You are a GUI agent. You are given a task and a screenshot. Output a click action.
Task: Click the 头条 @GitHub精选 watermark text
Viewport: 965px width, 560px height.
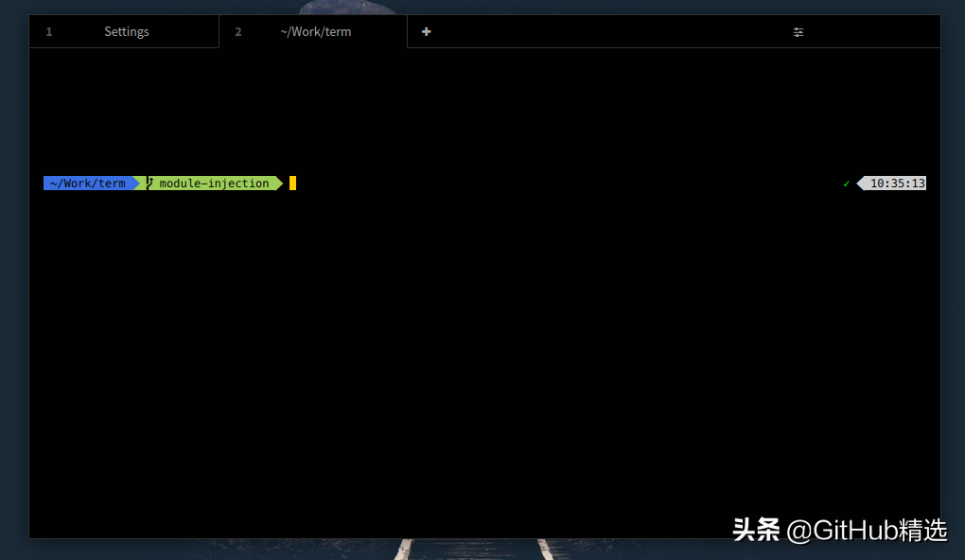tap(839, 531)
